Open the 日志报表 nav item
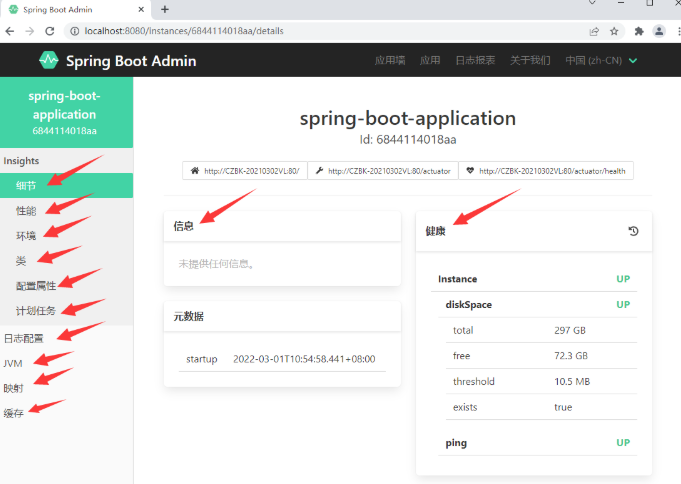The width and height of the screenshot is (681, 484). pos(475,60)
